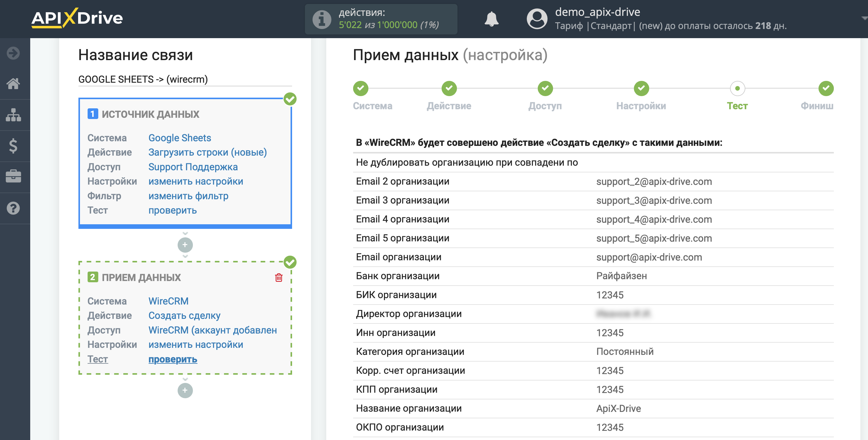
Task: Open the Support Поддержка access link
Action: (x=193, y=167)
